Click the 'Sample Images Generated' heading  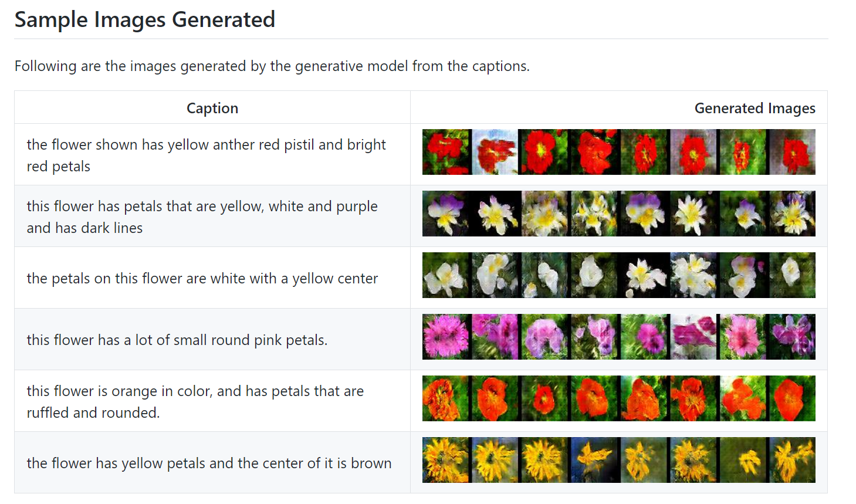[x=144, y=20]
